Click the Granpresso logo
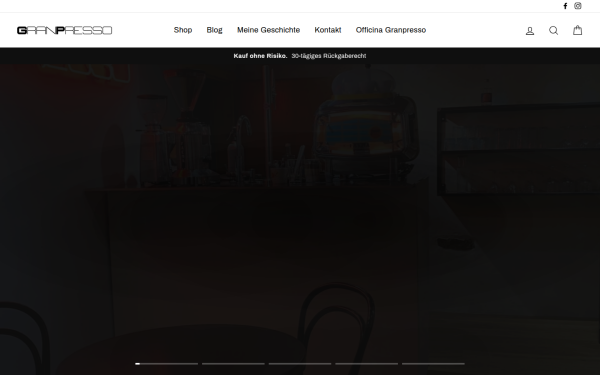This screenshot has width=600, height=375. pyautogui.click(x=64, y=30)
